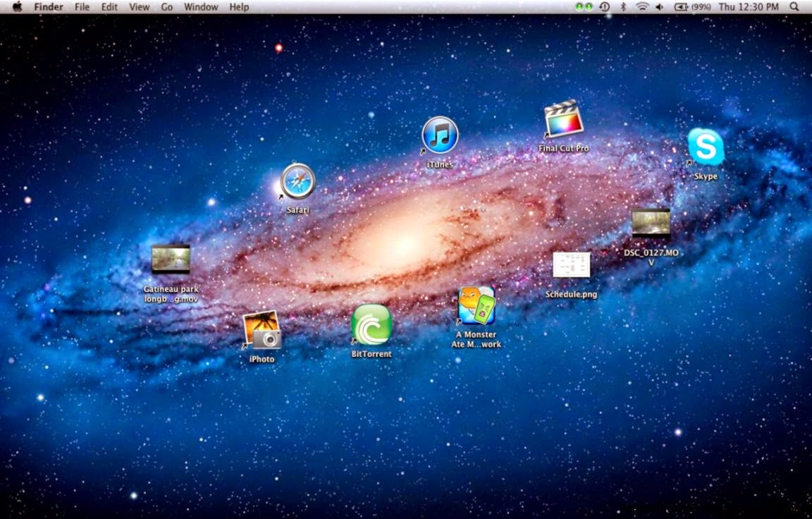Open the Wi-Fi menu
The width and height of the screenshot is (812, 519).
[641, 6]
